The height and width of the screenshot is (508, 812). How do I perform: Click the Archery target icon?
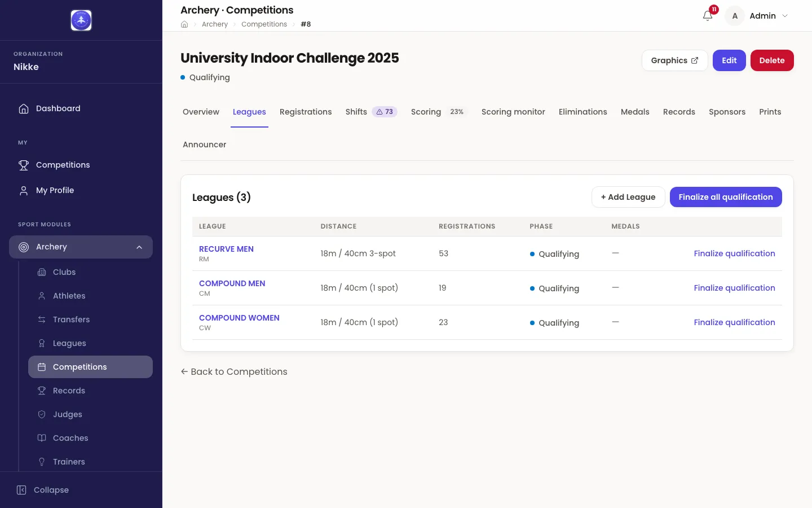point(24,247)
